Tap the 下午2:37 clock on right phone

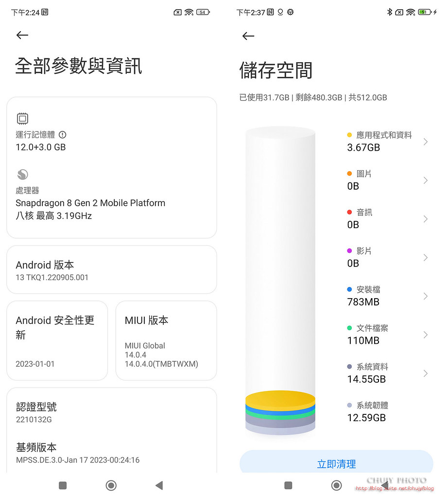[251, 12]
